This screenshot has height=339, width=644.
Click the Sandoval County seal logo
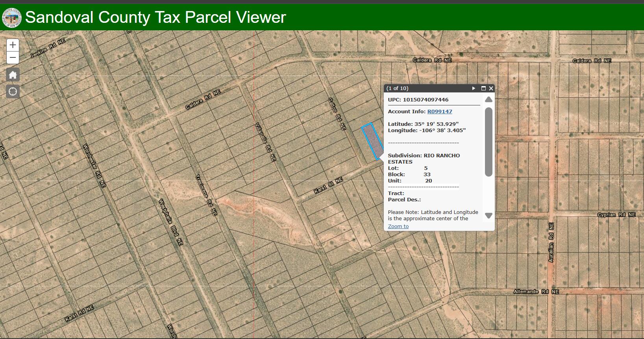point(11,18)
